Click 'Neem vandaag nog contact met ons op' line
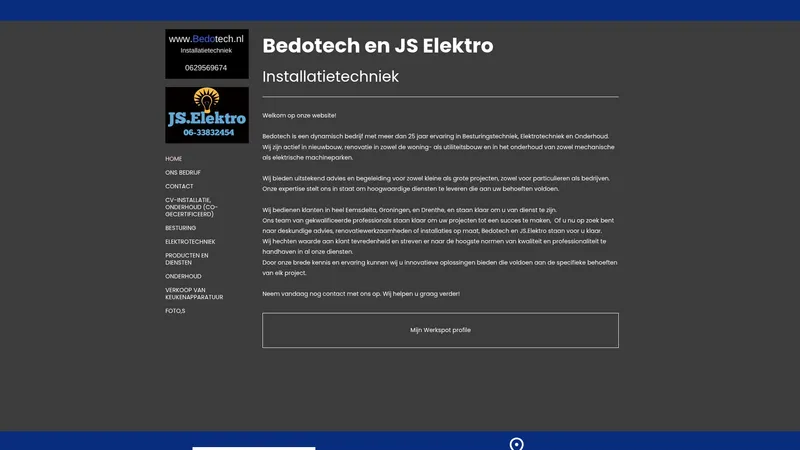The image size is (800, 450). click(x=361, y=294)
